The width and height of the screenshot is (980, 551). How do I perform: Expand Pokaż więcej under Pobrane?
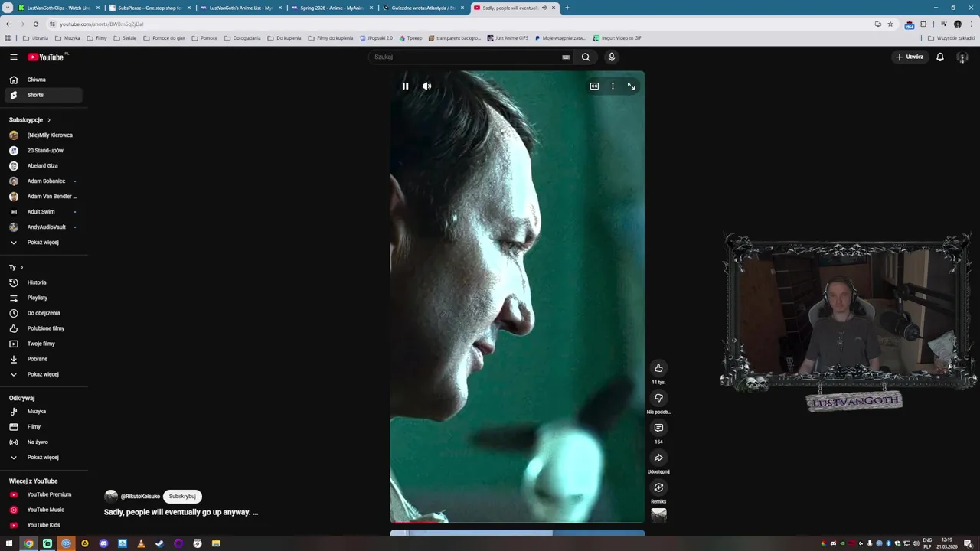click(44, 374)
